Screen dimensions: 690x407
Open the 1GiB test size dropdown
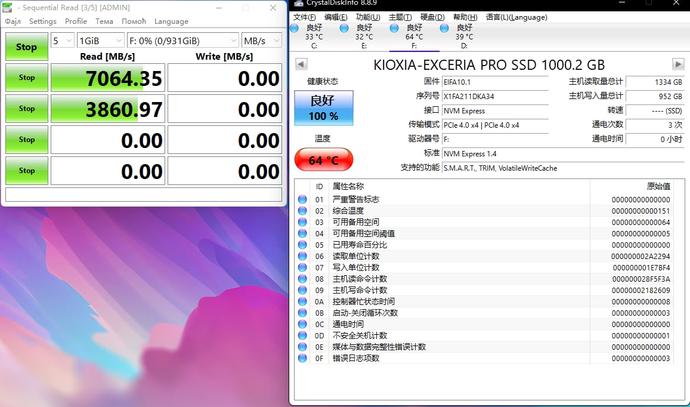coord(100,41)
